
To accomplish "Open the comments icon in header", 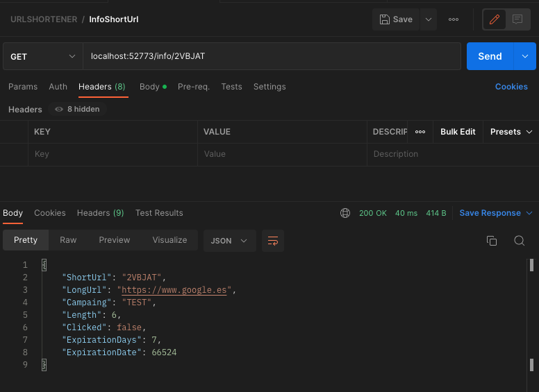I will click(517, 19).
